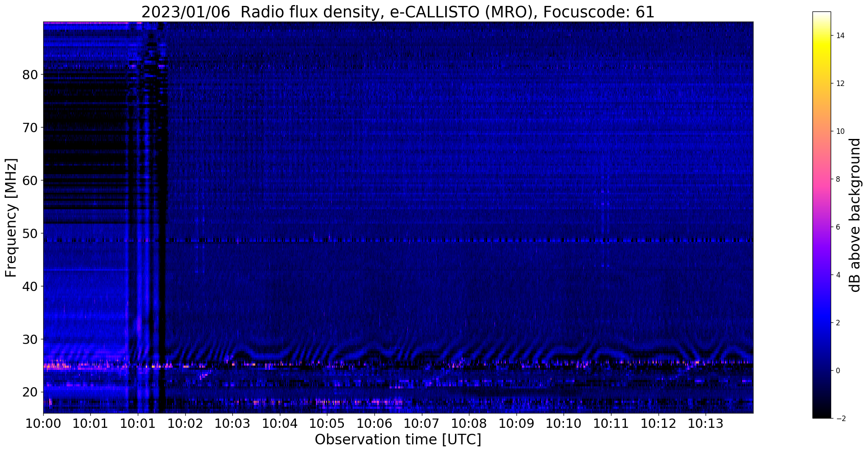This screenshot has height=452, width=868.
Task: Click the 50 MHz frequency tick label
Action: pos(30,233)
